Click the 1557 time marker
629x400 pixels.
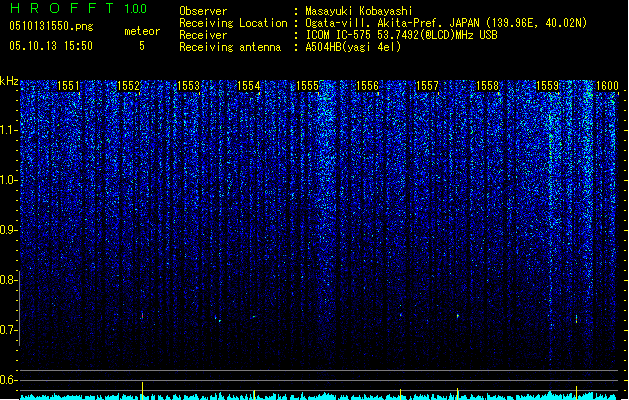click(x=427, y=86)
